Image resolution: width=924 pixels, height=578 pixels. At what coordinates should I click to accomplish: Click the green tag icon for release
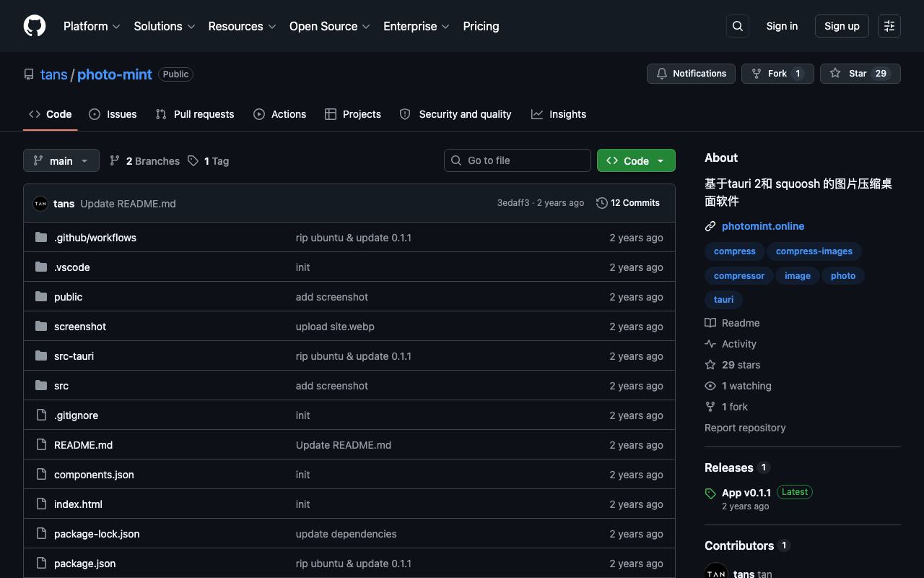click(710, 493)
